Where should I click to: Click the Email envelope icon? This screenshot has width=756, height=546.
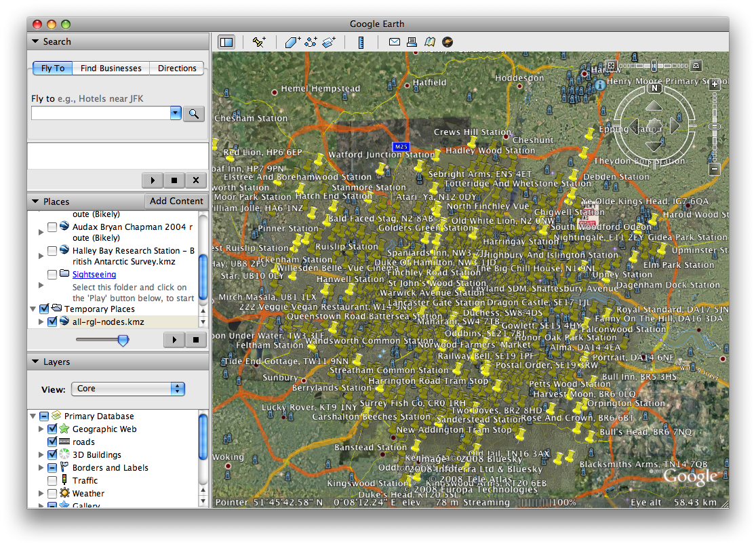pyautogui.click(x=395, y=42)
